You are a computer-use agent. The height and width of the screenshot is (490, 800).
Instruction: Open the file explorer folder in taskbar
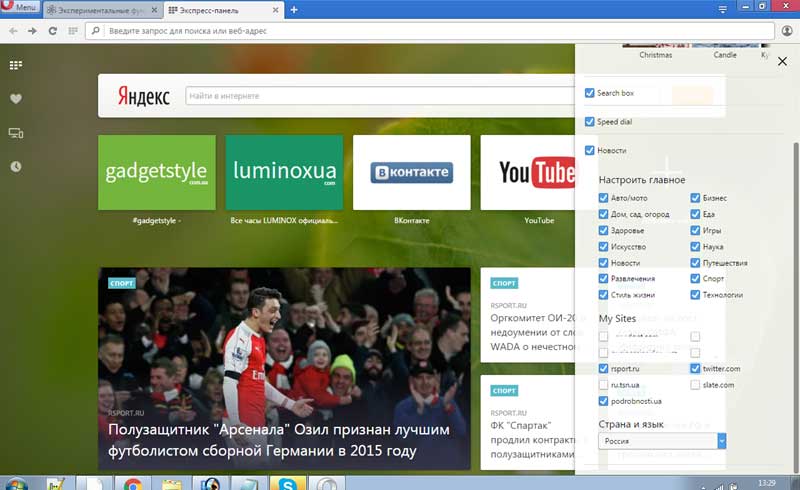(x=171, y=484)
